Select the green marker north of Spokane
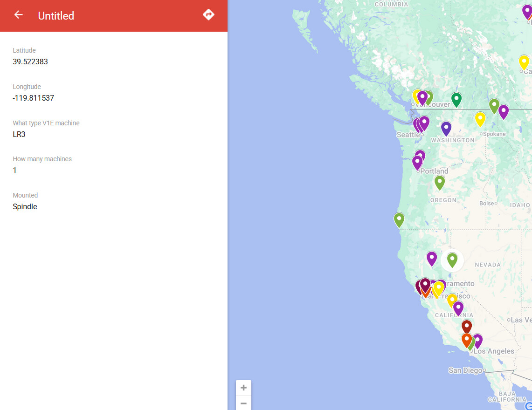532x410 pixels. click(494, 105)
